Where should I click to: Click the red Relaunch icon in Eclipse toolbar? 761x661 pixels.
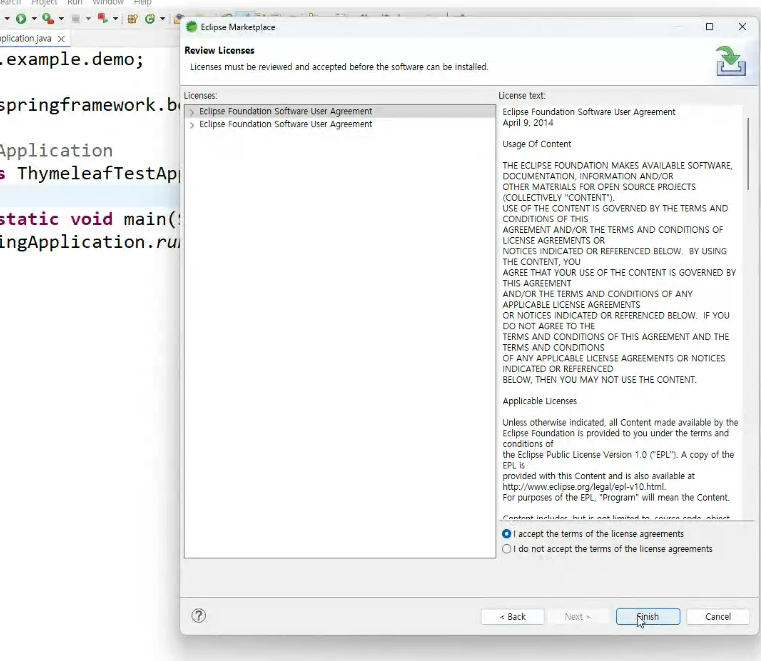click(102, 19)
